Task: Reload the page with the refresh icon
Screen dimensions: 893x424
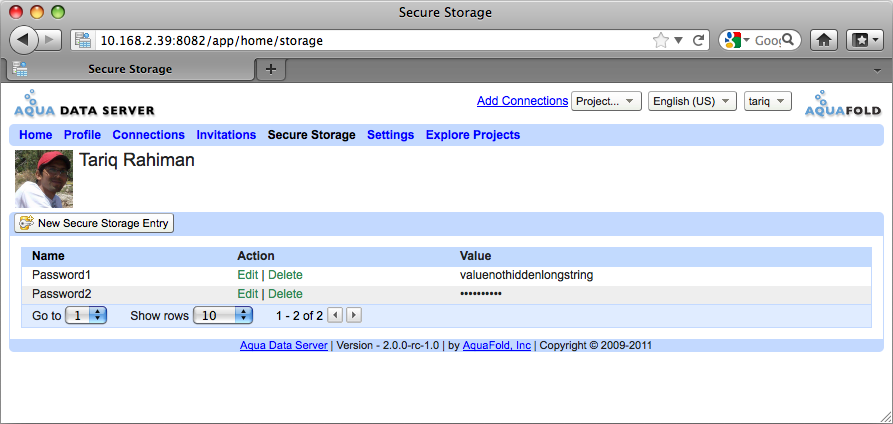Action: tap(699, 41)
